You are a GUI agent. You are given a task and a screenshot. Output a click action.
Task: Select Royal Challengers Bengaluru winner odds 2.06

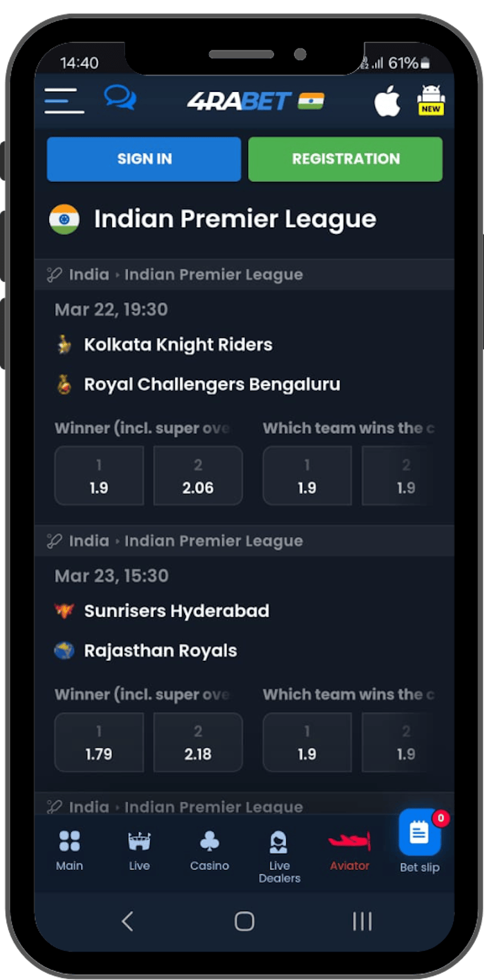198,476
